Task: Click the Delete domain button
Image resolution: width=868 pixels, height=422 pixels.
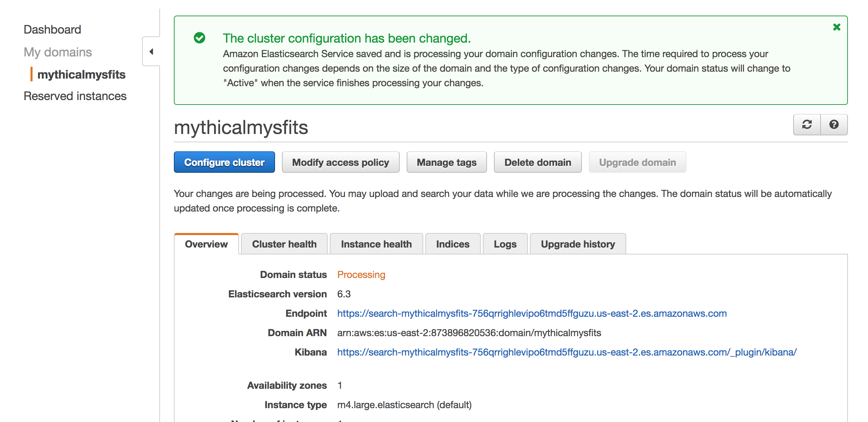Action: click(x=538, y=162)
